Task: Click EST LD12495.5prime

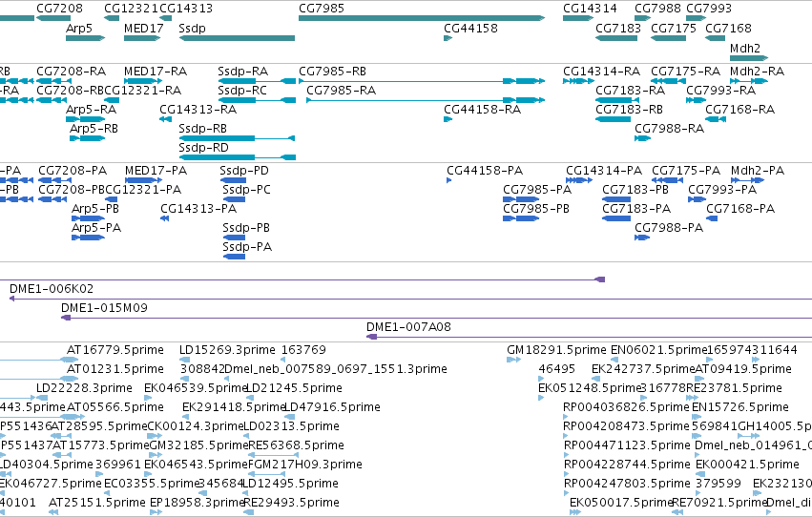Action: (x=248, y=493)
